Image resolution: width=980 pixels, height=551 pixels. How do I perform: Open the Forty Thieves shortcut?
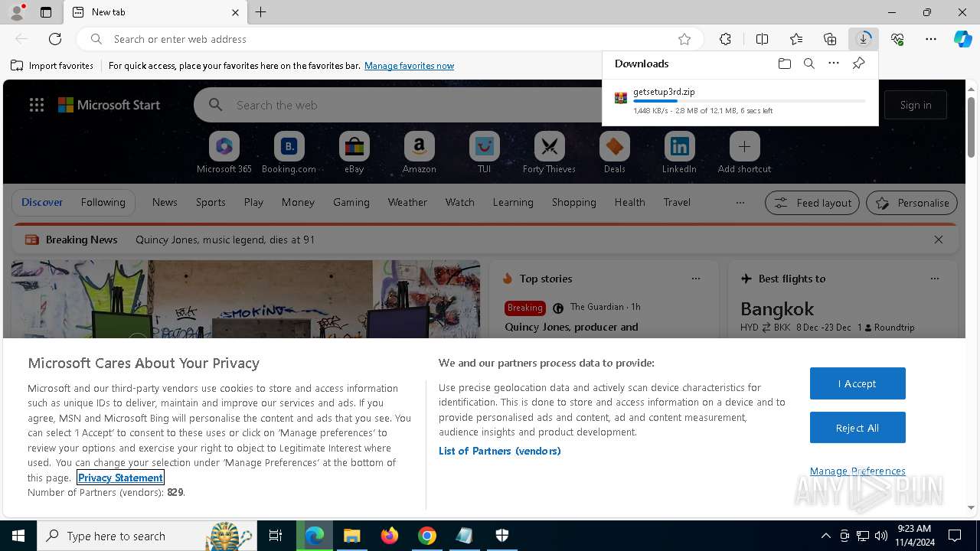pyautogui.click(x=549, y=153)
